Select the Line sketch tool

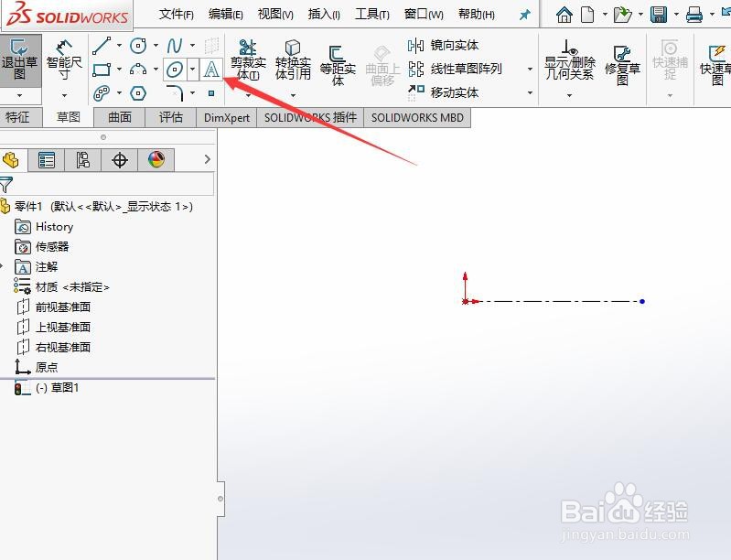[x=102, y=45]
